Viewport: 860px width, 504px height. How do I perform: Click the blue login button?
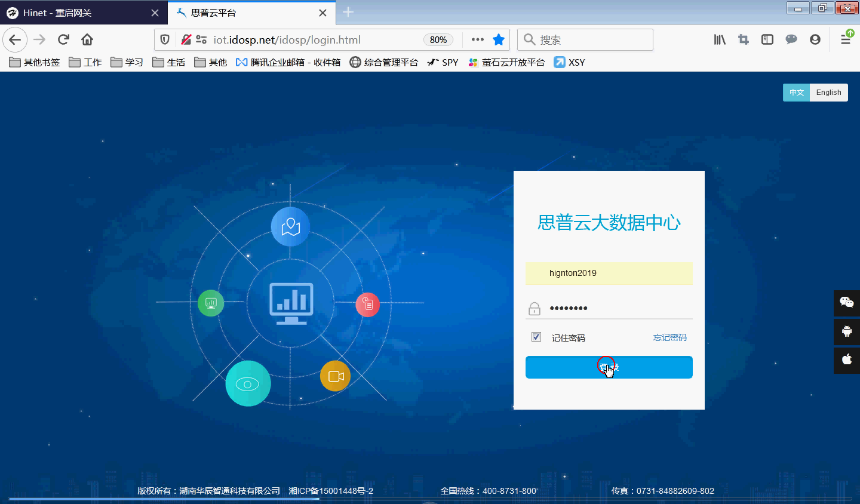pos(609,367)
